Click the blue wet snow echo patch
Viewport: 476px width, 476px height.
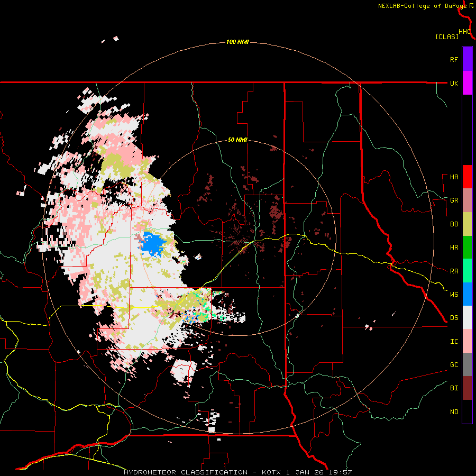pos(152,243)
